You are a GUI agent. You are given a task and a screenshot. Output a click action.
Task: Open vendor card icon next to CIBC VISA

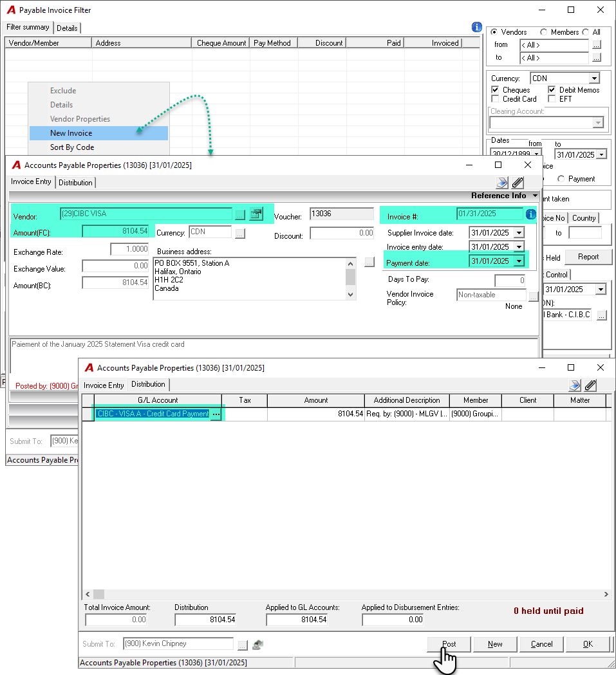pyautogui.click(x=256, y=214)
